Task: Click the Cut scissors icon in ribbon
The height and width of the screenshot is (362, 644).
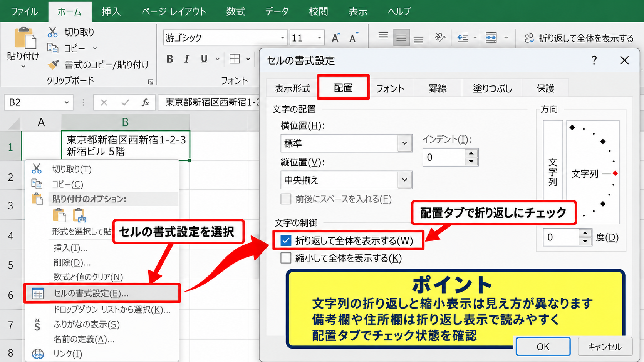Action: (52, 32)
